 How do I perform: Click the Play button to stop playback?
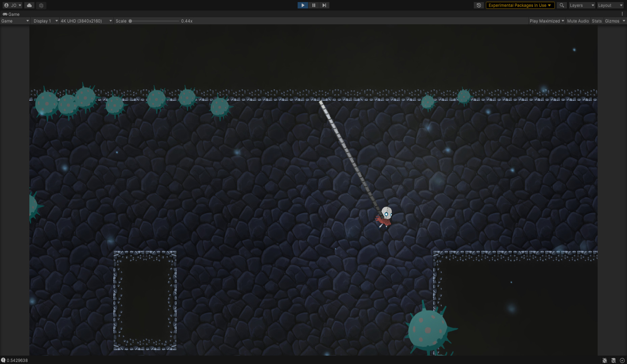tap(303, 5)
